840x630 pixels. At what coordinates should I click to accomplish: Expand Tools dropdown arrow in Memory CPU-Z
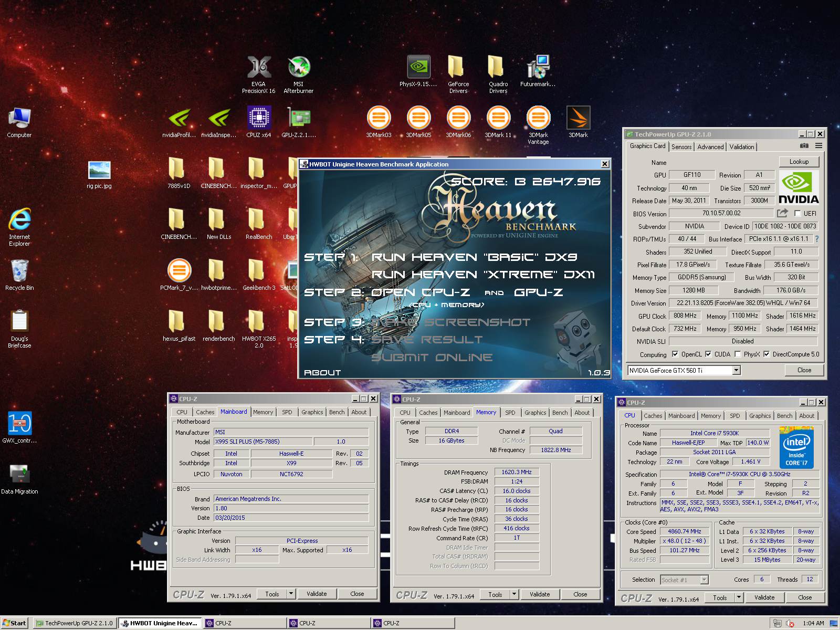tap(514, 594)
